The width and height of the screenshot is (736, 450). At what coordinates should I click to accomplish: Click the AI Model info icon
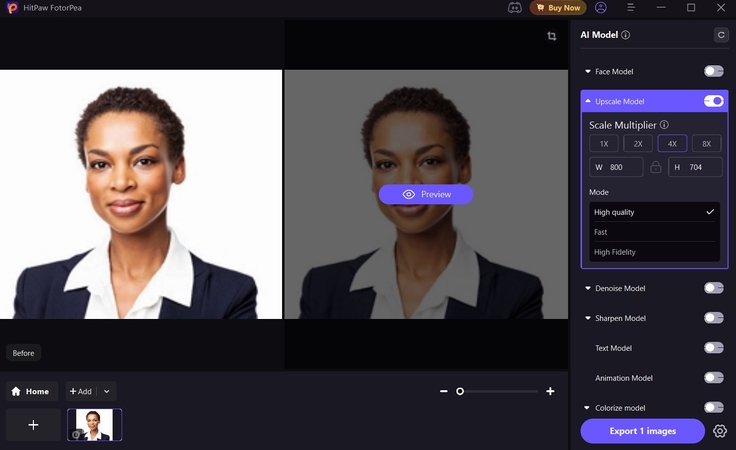626,35
